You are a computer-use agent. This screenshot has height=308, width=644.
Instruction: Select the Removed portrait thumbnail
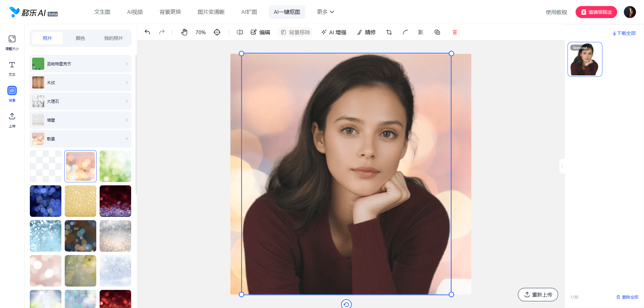(585, 59)
